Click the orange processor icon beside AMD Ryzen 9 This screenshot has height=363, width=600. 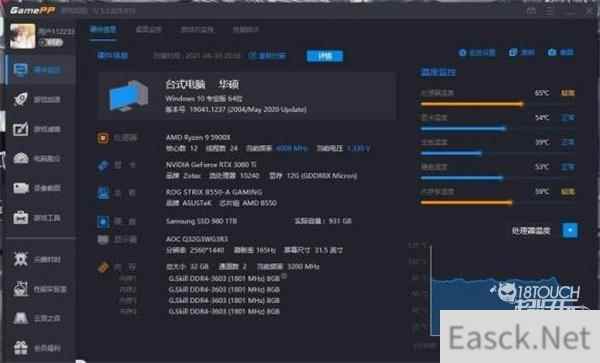click(x=103, y=138)
